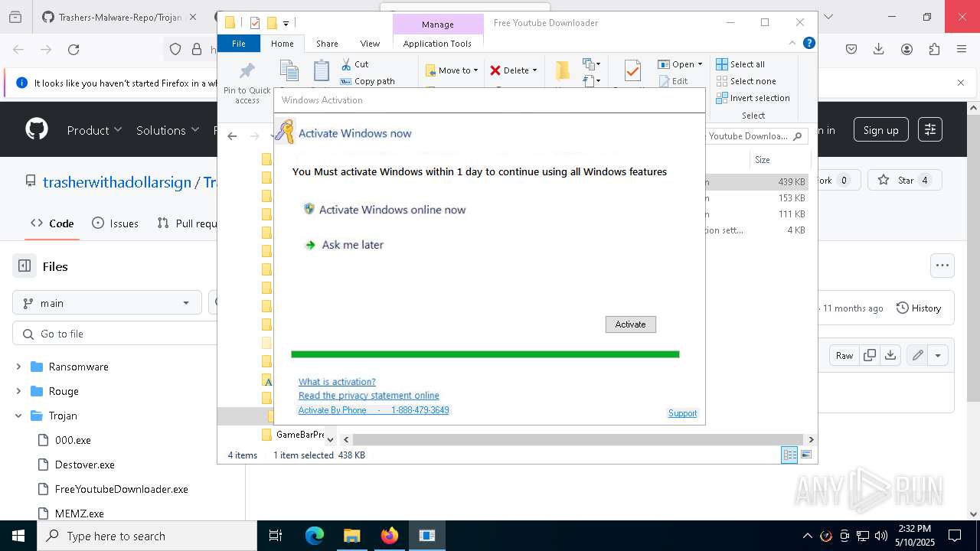Screen dimensions: 980x551
Task: Open Firefox downloads arrow icon
Action: tap(879, 50)
